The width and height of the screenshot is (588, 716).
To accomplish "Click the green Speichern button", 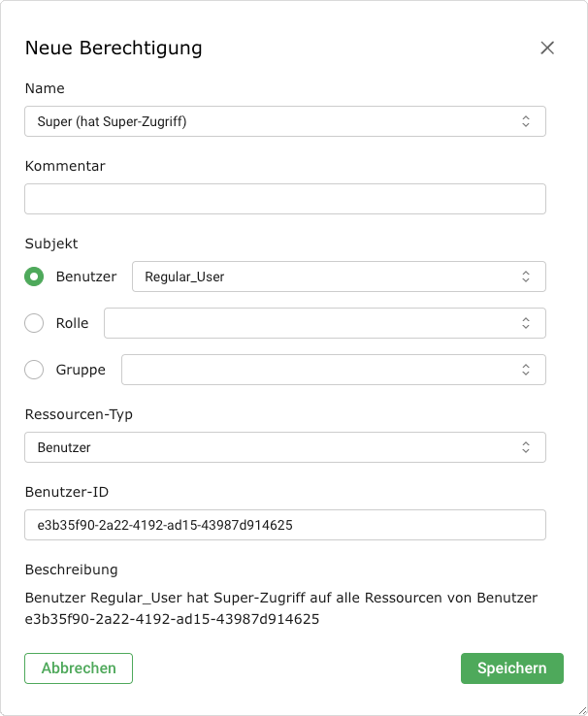I will click(511, 668).
